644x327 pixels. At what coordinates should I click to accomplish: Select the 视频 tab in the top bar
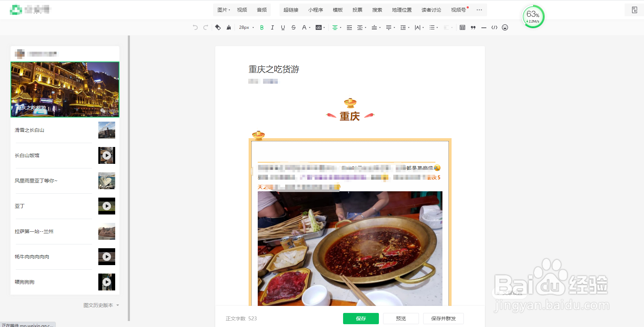[242, 10]
